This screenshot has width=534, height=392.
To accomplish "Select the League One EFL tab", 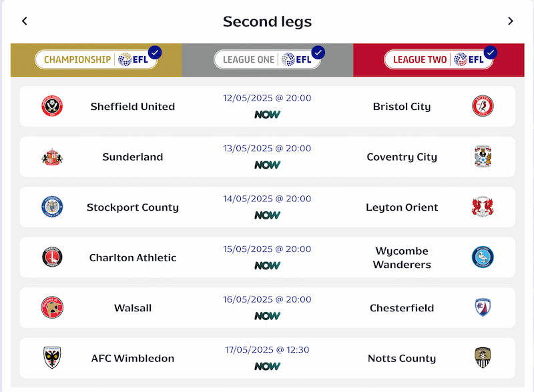I will pos(268,59).
